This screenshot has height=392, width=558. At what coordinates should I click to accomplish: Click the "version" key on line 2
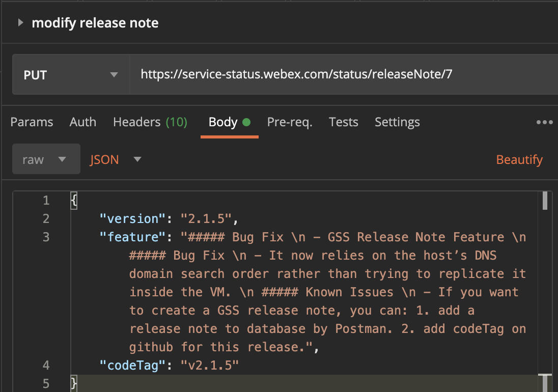[133, 218]
